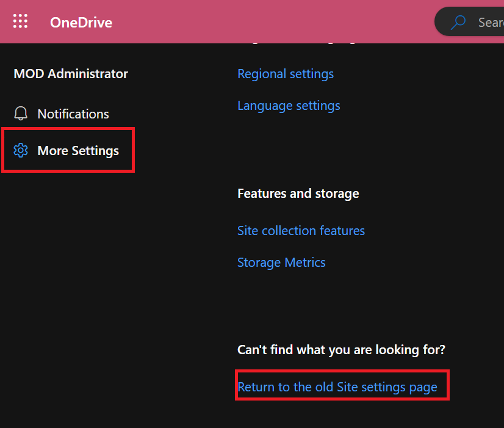Open the Language settings link

click(x=289, y=106)
